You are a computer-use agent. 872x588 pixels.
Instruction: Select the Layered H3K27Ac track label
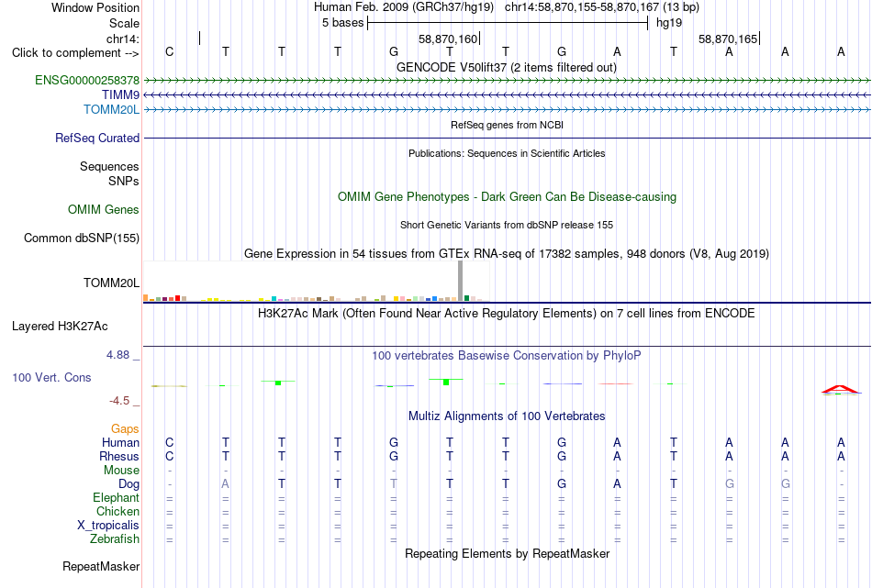[60, 327]
